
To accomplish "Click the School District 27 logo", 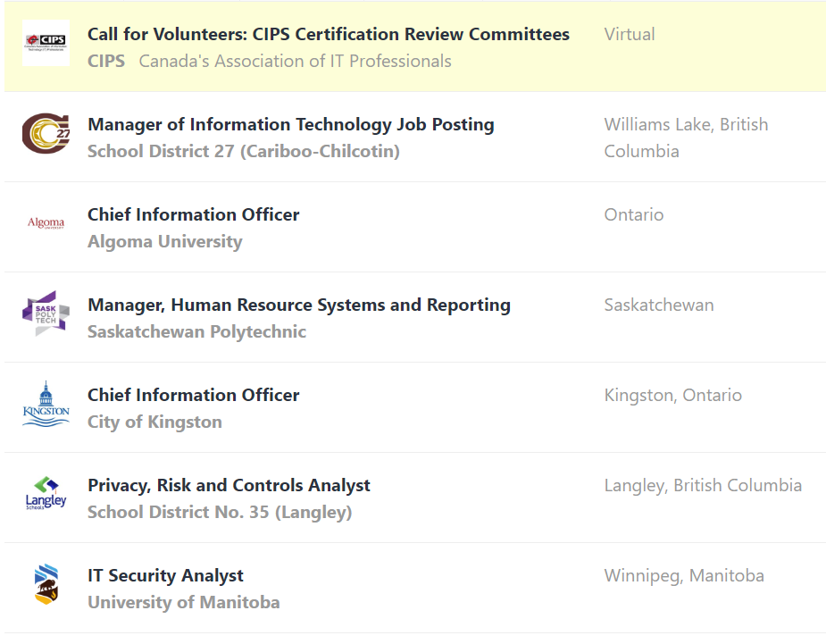I will coord(46,133).
